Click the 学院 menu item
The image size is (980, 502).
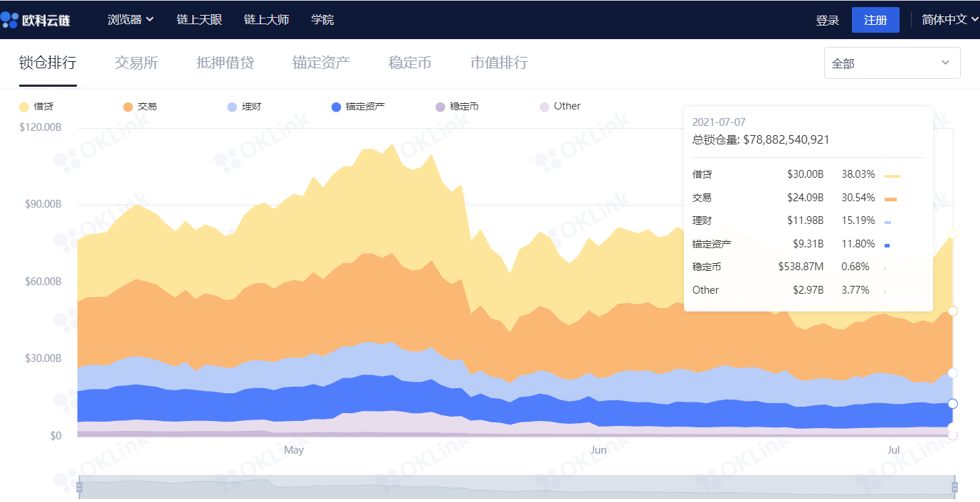coord(322,19)
